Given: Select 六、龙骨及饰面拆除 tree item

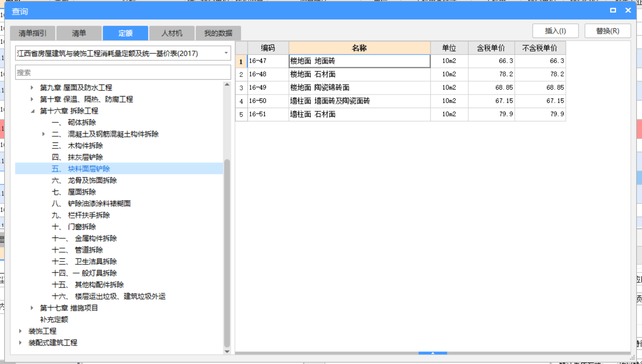Looking at the screenshot, I should pos(84,180).
